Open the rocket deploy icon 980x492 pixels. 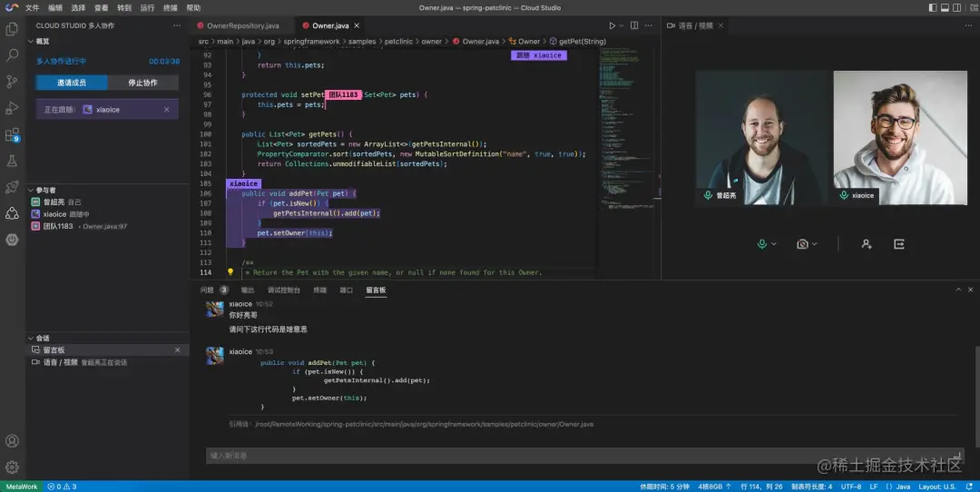click(x=12, y=187)
